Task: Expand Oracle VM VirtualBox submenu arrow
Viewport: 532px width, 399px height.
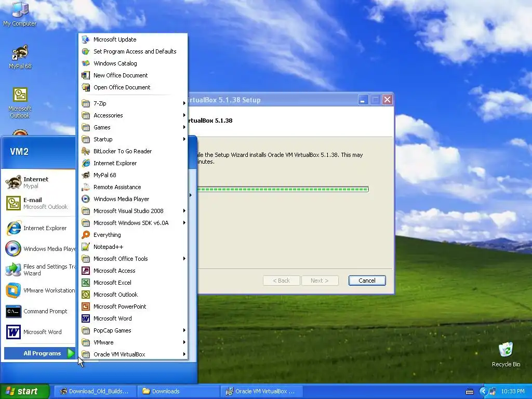Action: (x=184, y=354)
